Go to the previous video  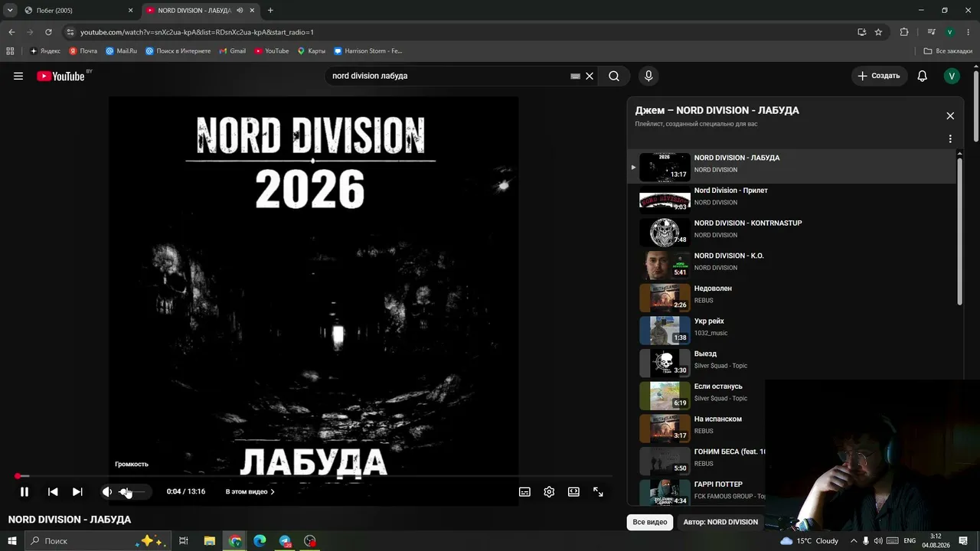[x=53, y=492]
